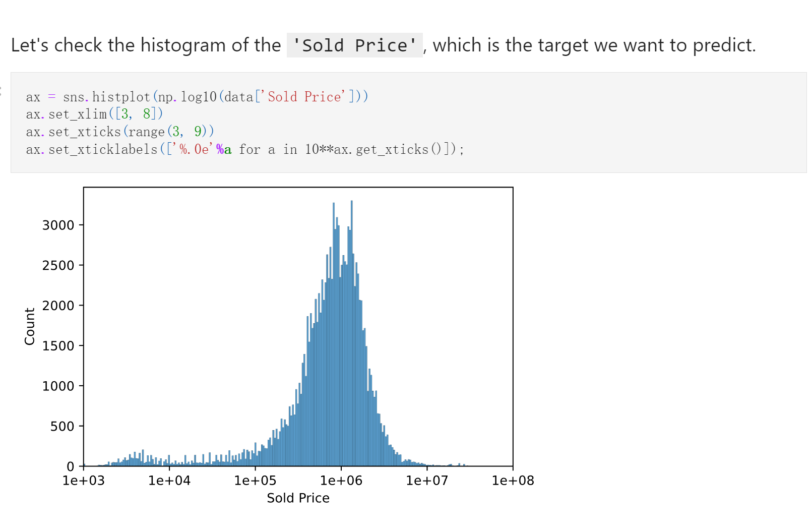Place cursor in the sns.histplot code cell
The image size is (812, 531).
point(408,123)
